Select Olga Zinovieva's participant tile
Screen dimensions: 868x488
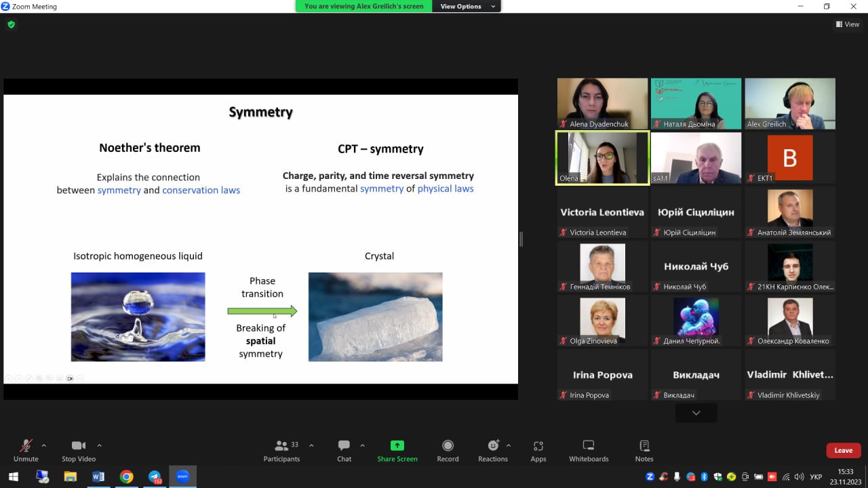point(602,321)
